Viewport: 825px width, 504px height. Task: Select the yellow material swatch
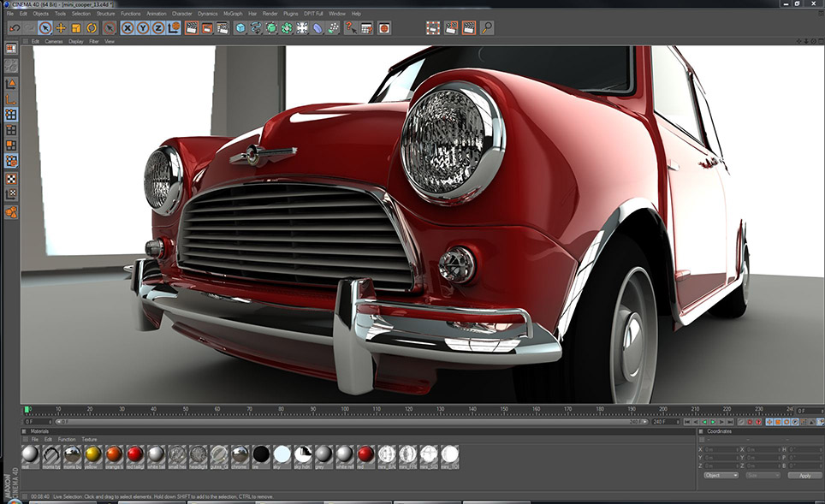(x=92, y=454)
